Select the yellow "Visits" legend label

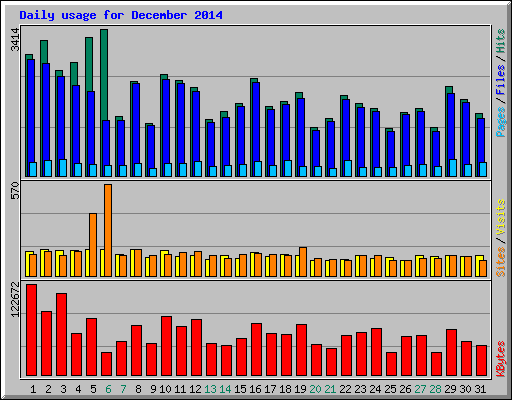500,218
